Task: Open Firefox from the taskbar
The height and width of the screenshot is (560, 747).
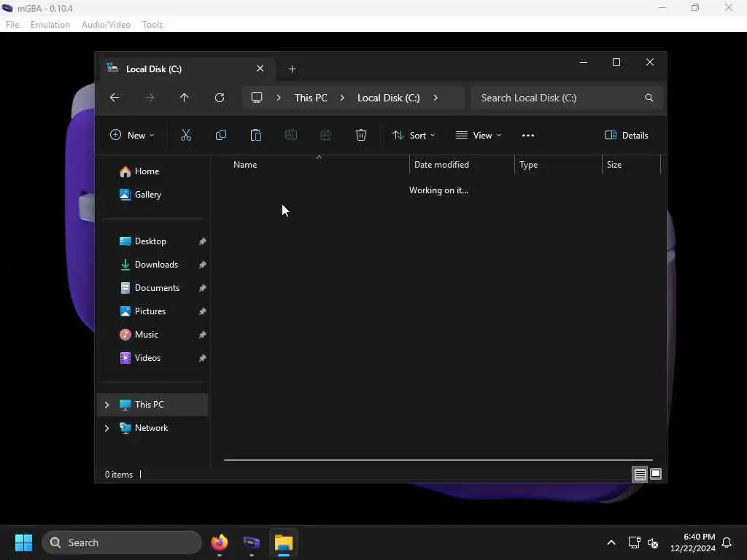Action: (x=219, y=542)
